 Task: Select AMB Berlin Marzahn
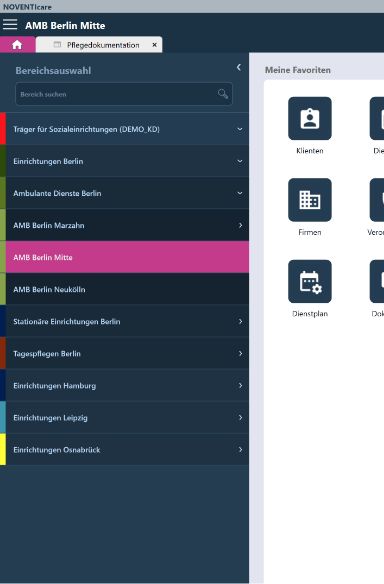[x=124, y=225]
